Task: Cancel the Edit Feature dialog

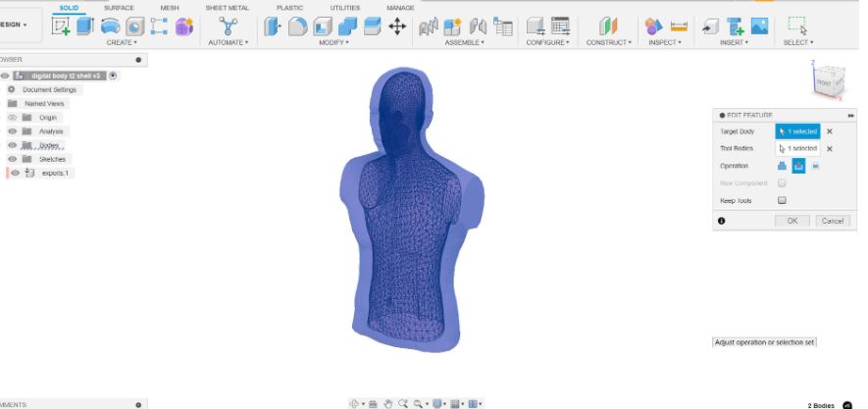Action: coord(832,221)
